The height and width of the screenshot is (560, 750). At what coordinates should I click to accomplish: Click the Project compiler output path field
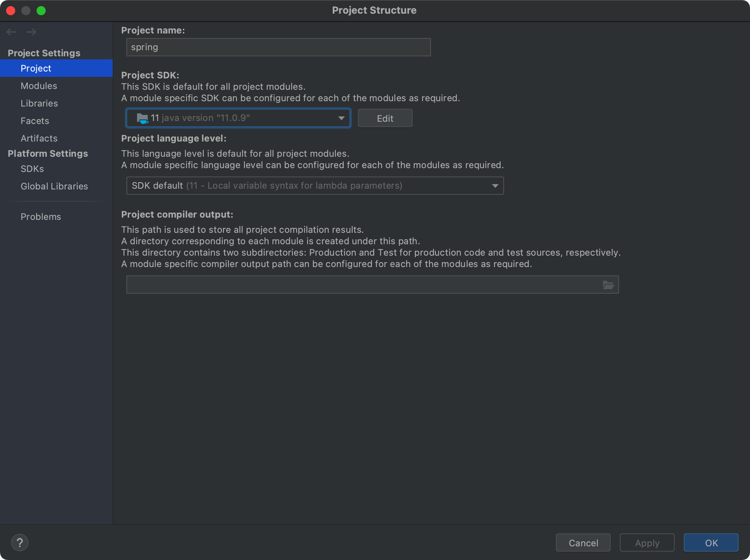362,285
